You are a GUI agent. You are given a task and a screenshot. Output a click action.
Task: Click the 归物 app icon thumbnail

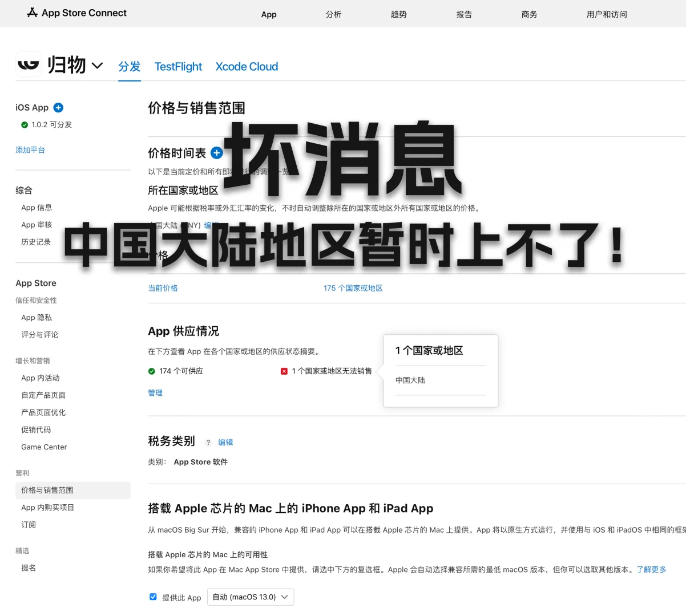click(x=29, y=64)
